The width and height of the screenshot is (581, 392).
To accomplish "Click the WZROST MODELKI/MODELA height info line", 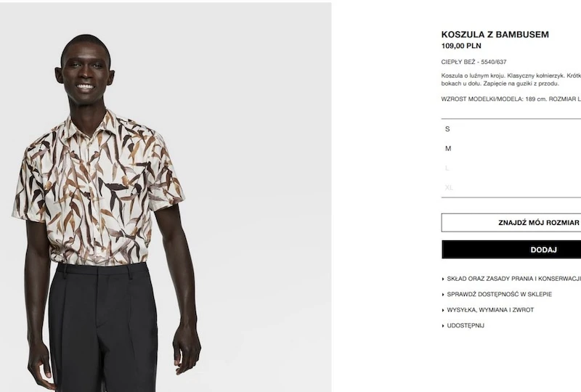I will (x=511, y=99).
